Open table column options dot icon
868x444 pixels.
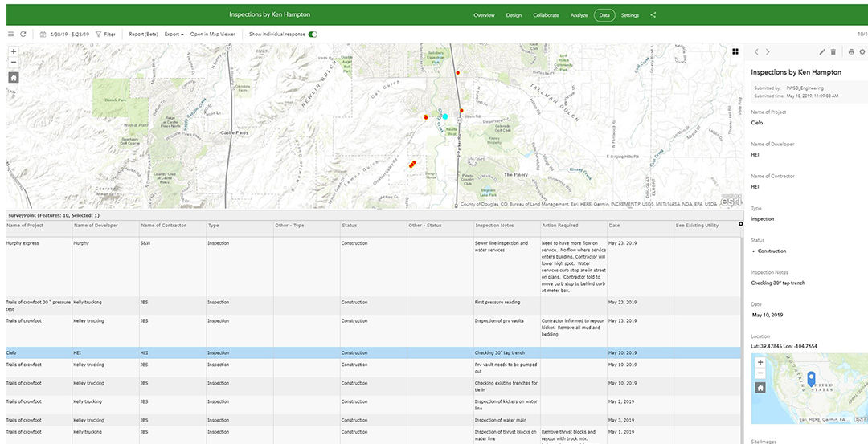(741, 224)
